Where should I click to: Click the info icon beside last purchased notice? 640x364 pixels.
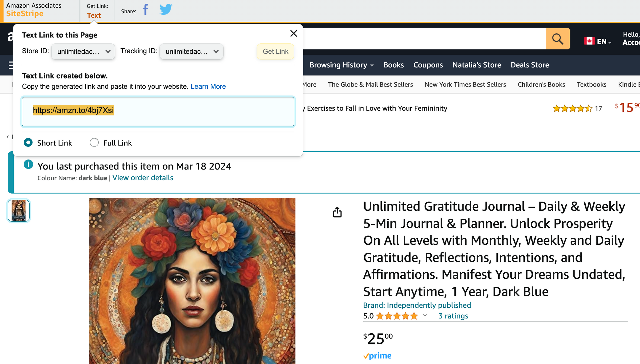[28, 164]
